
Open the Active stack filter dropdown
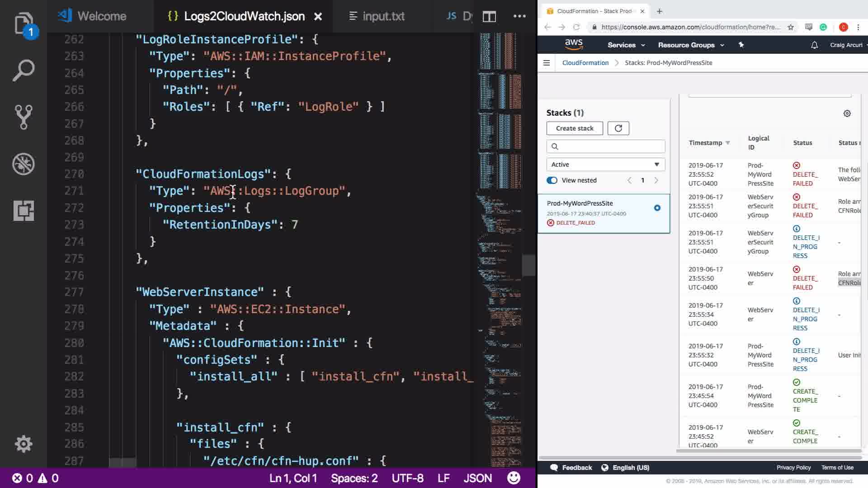(x=605, y=164)
